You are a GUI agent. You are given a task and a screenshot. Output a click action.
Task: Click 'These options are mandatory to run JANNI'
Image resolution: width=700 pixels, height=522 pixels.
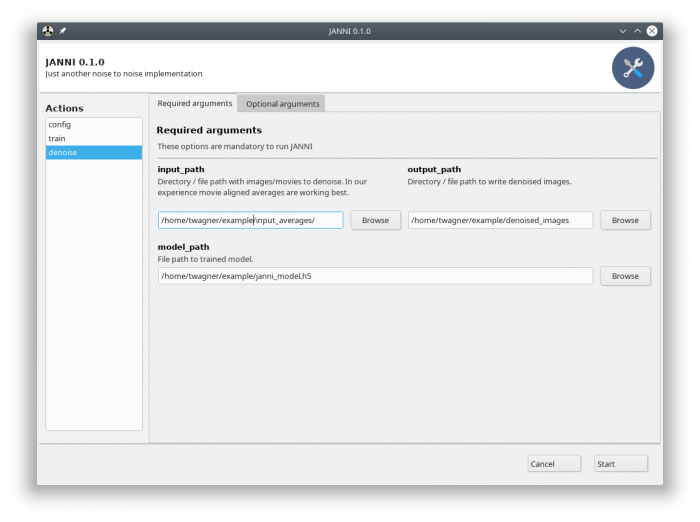(235, 146)
